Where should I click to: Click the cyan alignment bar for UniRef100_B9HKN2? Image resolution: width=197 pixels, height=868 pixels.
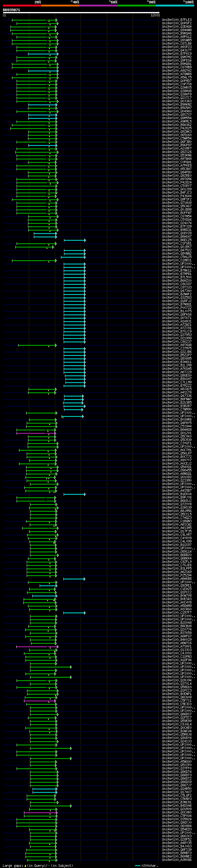[x=42, y=105]
